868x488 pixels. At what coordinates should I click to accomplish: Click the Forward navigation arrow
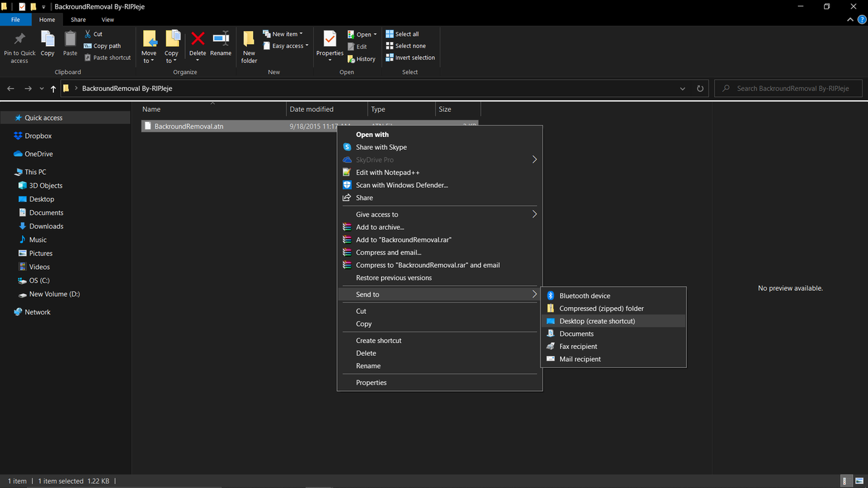28,88
